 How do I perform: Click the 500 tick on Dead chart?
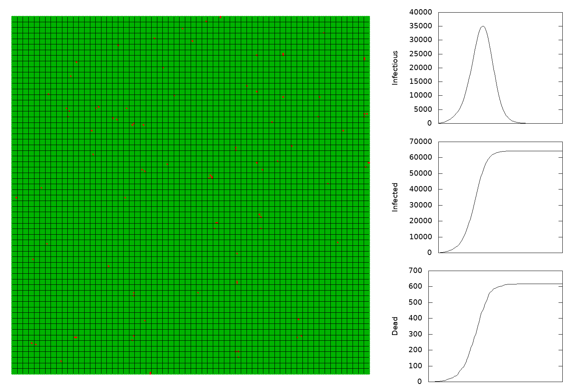[x=415, y=302]
